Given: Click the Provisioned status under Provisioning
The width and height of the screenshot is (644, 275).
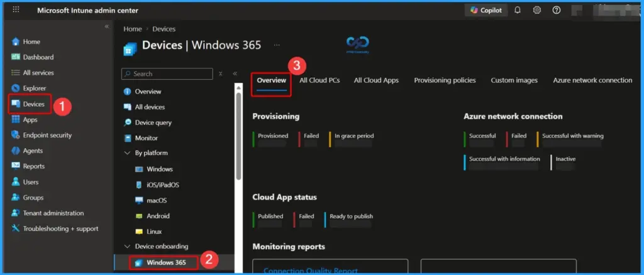Looking at the screenshot, I should click(273, 136).
